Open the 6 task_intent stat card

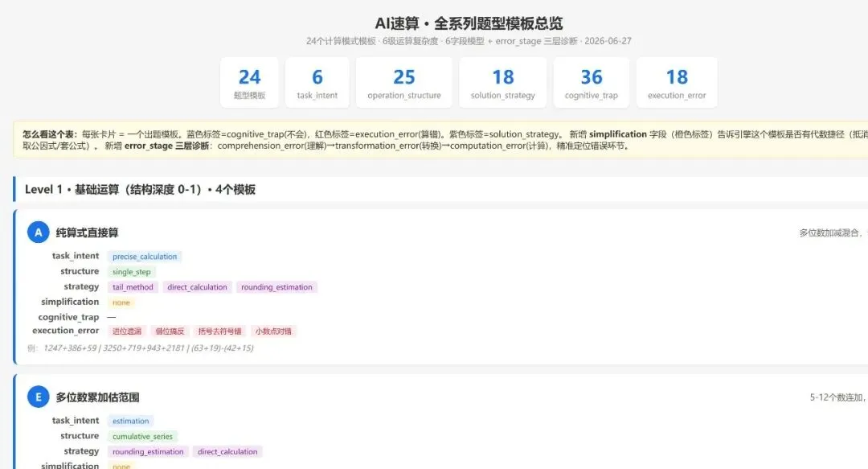pos(317,83)
